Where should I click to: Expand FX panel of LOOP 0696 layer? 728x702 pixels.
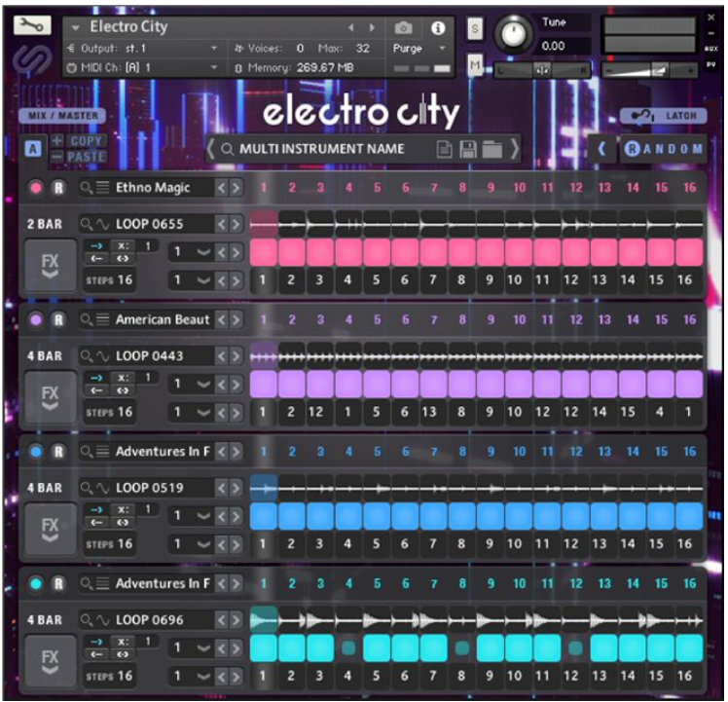coord(51,661)
